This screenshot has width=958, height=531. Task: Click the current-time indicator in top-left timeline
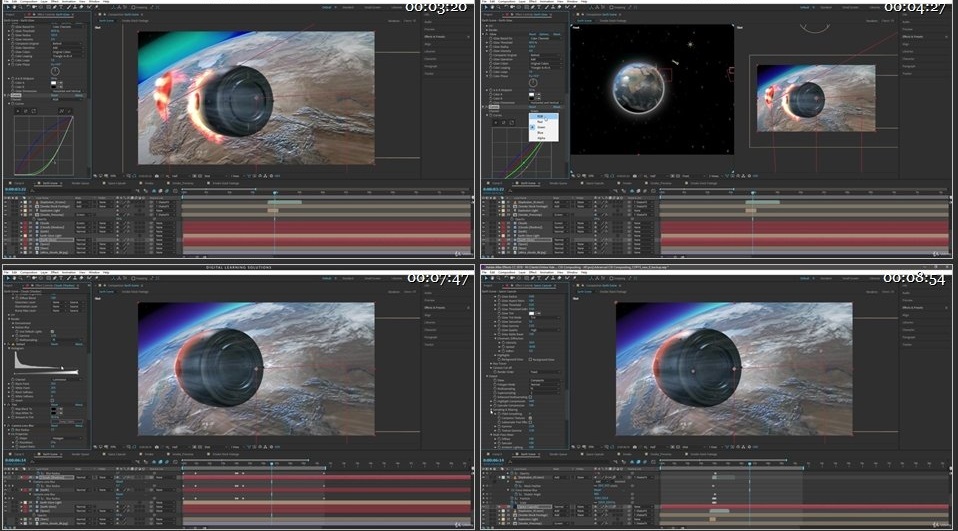pyautogui.click(x=275, y=191)
